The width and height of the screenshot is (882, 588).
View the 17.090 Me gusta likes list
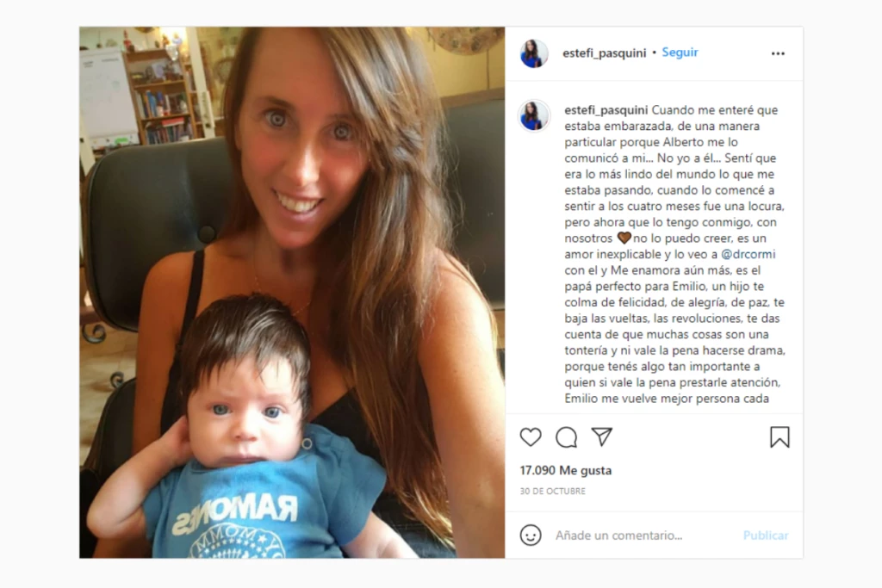[x=565, y=471]
